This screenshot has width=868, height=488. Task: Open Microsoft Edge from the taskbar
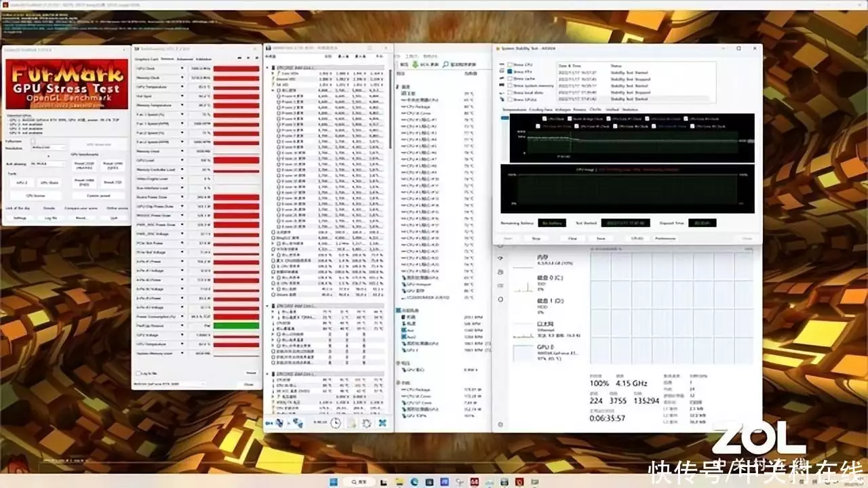click(x=413, y=481)
